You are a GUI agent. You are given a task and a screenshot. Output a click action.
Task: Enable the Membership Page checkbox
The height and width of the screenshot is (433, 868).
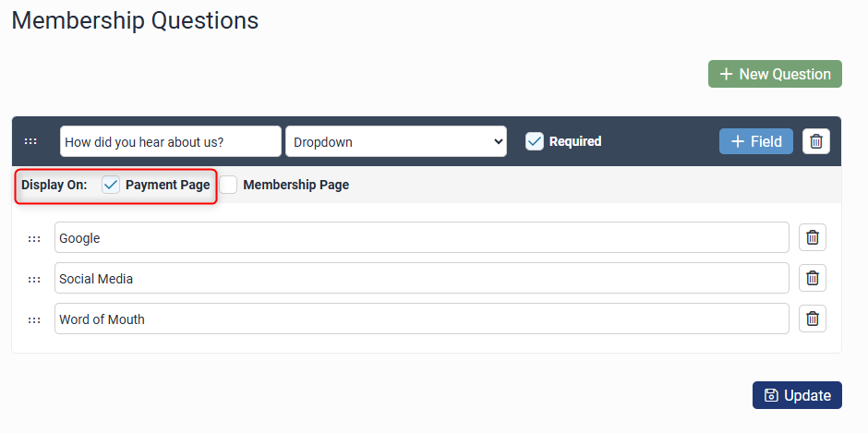228,185
